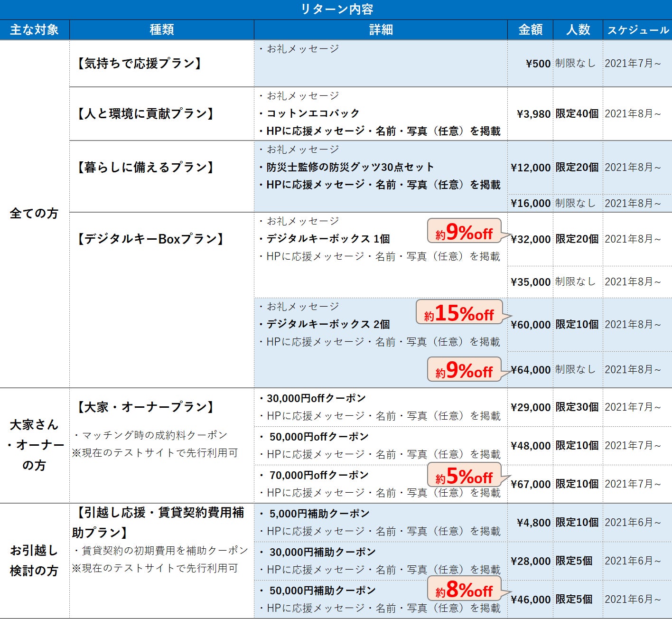Screen dimensions: 672x619
Task: Open the 【暮らしに備えるプラン】 plan
Action: [145, 167]
